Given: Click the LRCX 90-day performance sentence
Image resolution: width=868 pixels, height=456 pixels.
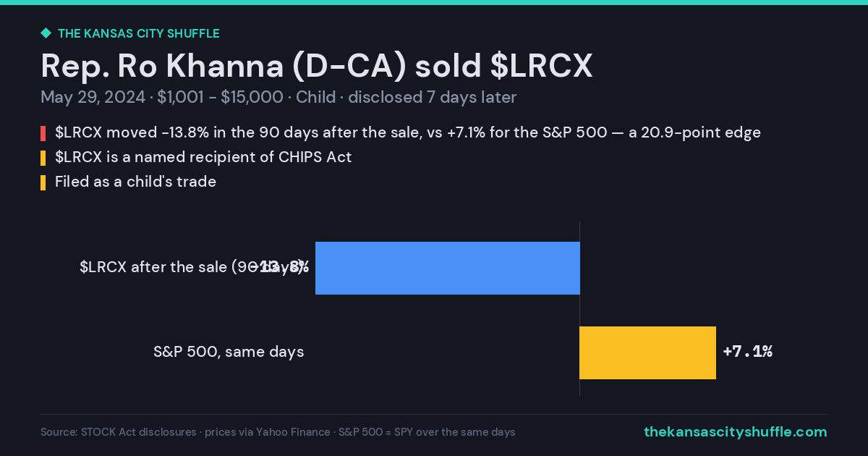Looking at the screenshot, I should coord(407,132).
